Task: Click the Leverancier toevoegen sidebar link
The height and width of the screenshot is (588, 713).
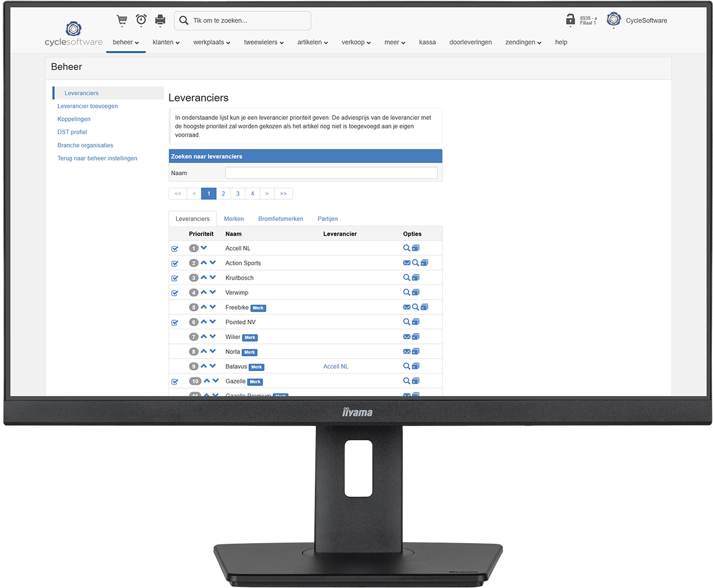Action: pos(88,106)
